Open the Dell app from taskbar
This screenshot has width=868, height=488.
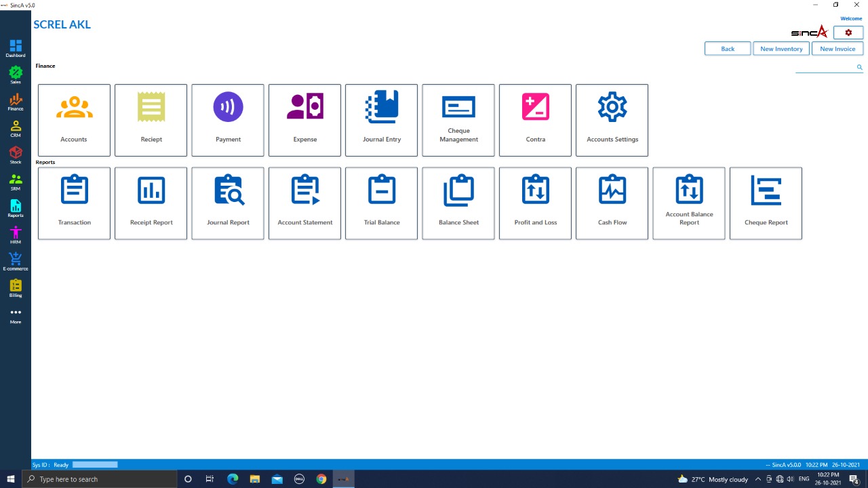(299, 479)
